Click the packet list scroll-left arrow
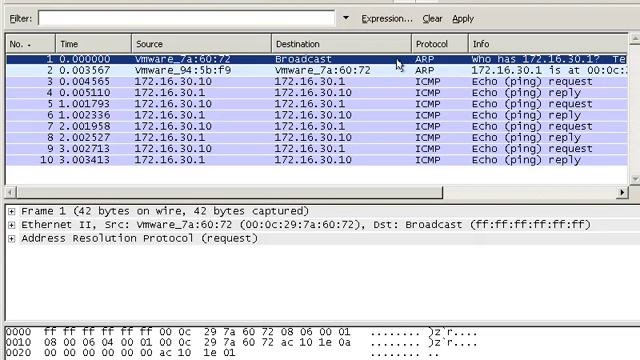The height and width of the screenshot is (360, 640). 11,192
